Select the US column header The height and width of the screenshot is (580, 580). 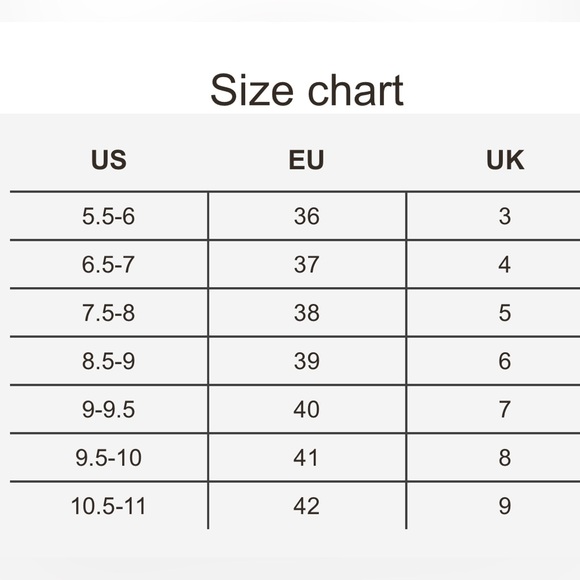pyautogui.click(x=109, y=160)
